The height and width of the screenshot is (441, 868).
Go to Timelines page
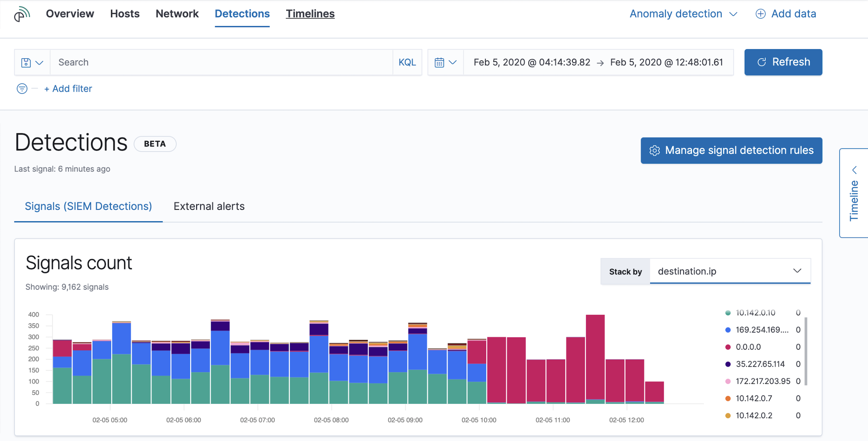(310, 14)
